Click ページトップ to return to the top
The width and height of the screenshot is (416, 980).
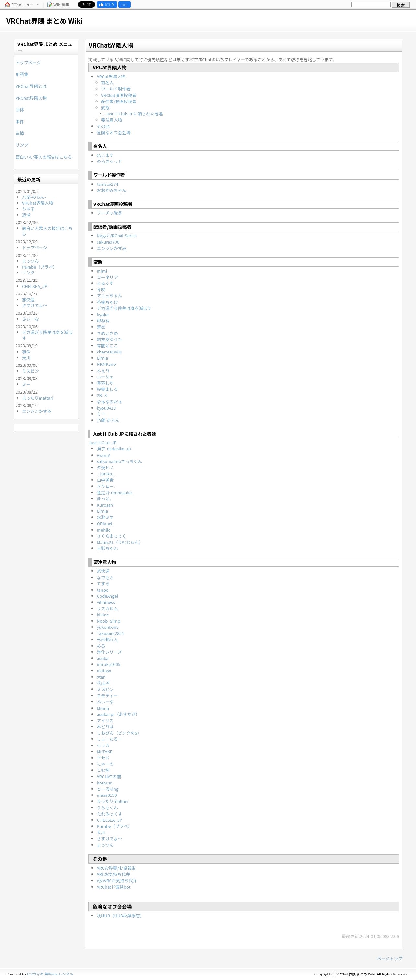[390, 959]
